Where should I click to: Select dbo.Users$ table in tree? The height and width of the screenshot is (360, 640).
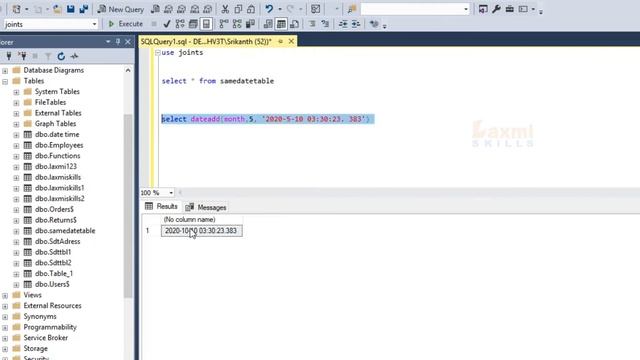pos(52,284)
